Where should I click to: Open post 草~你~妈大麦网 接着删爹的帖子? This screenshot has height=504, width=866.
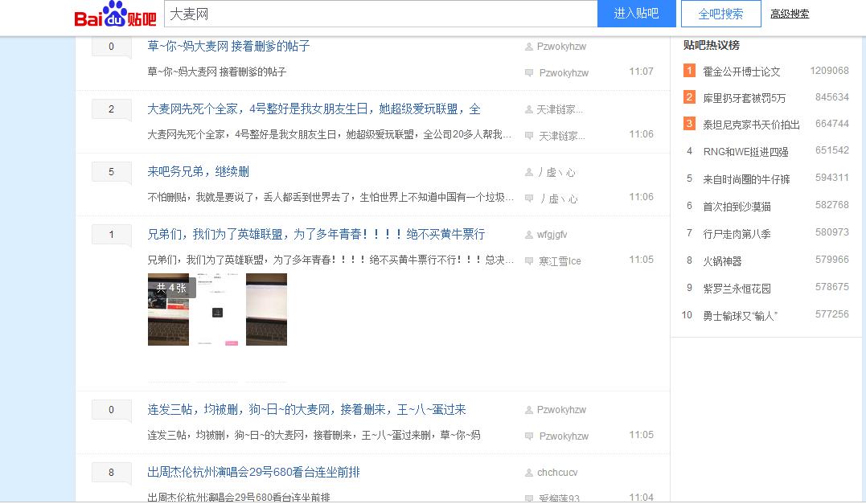(228, 47)
